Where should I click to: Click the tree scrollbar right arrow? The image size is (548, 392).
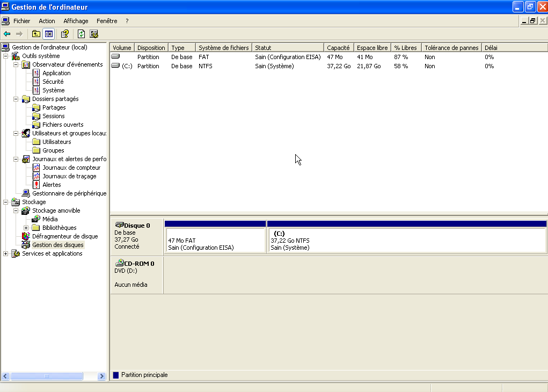(x=101, y=376)
